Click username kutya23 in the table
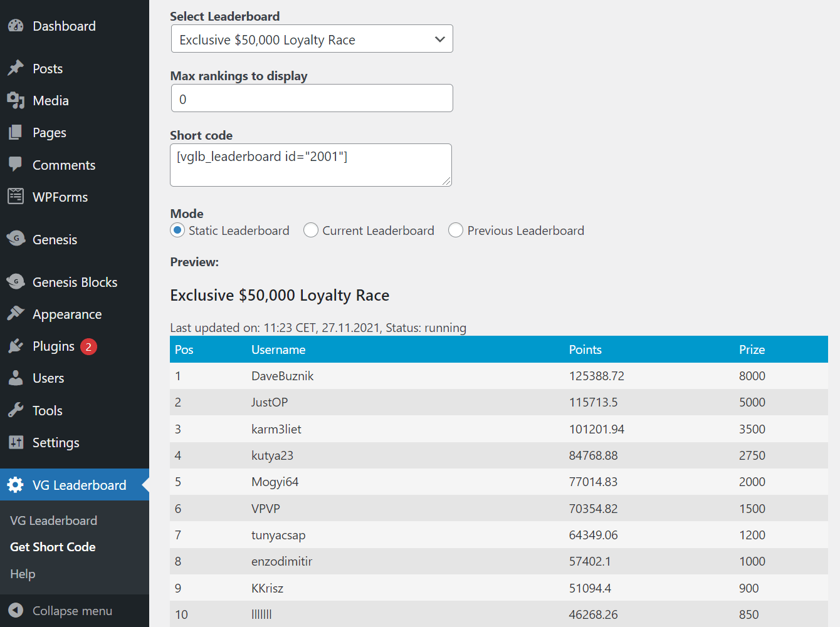 click(272, 455)
